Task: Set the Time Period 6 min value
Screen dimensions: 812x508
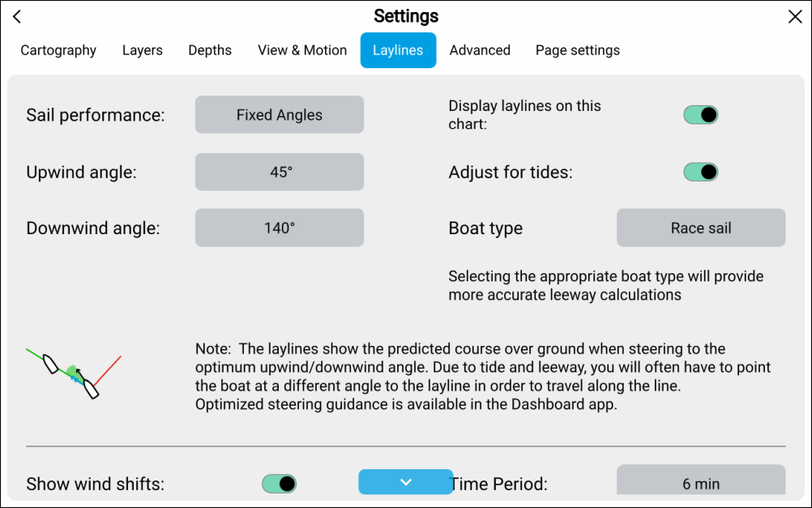Action: pos(701,482)
